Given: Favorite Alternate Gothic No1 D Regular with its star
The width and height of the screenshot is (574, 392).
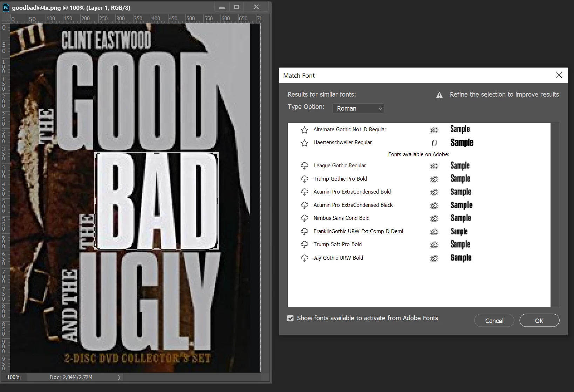Looking at the screenshot, I should click(x=305, y=130).
